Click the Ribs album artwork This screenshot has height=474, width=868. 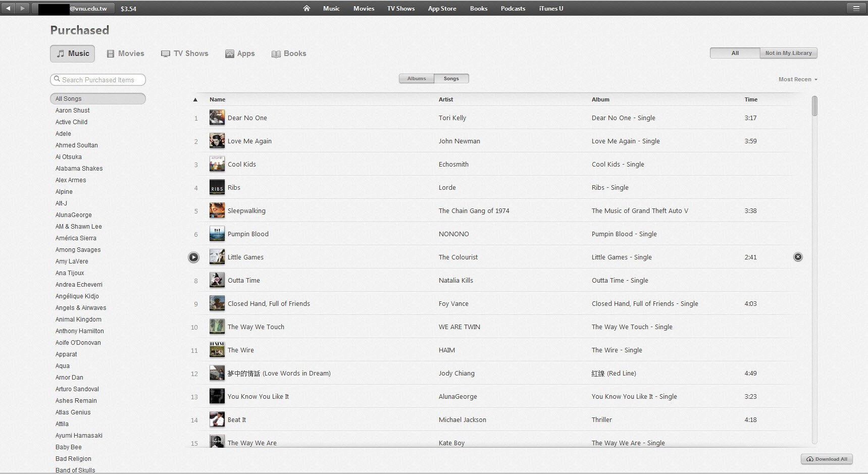217,187
